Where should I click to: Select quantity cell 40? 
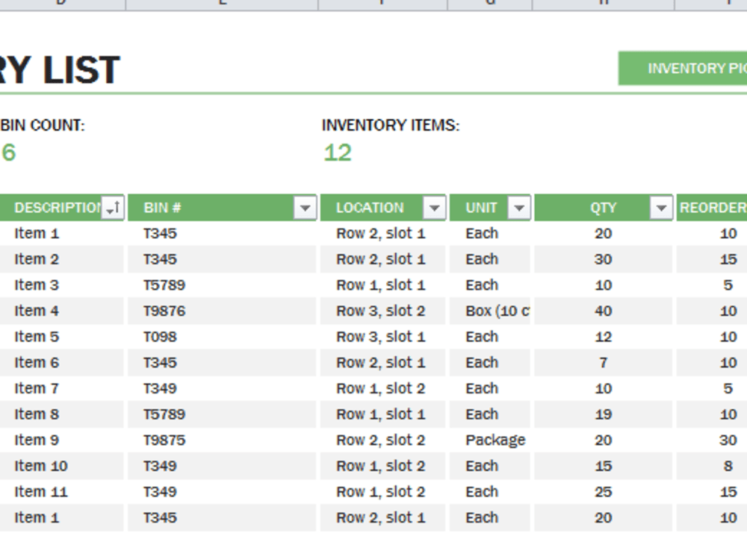point(603,311)
